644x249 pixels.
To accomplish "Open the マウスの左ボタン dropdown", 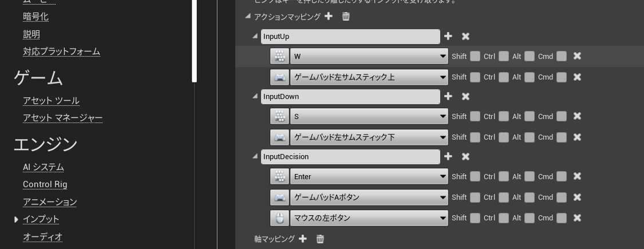I will 369,218.
